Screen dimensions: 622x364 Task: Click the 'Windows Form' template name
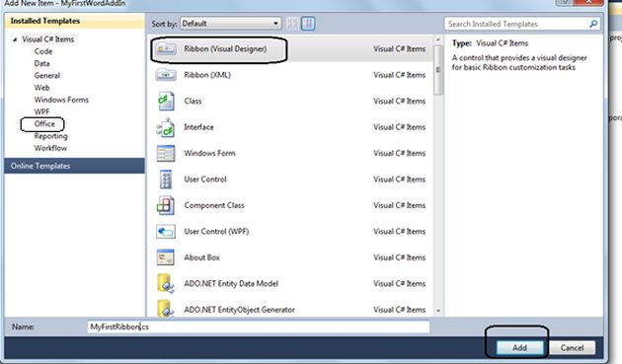coord(209,153)
